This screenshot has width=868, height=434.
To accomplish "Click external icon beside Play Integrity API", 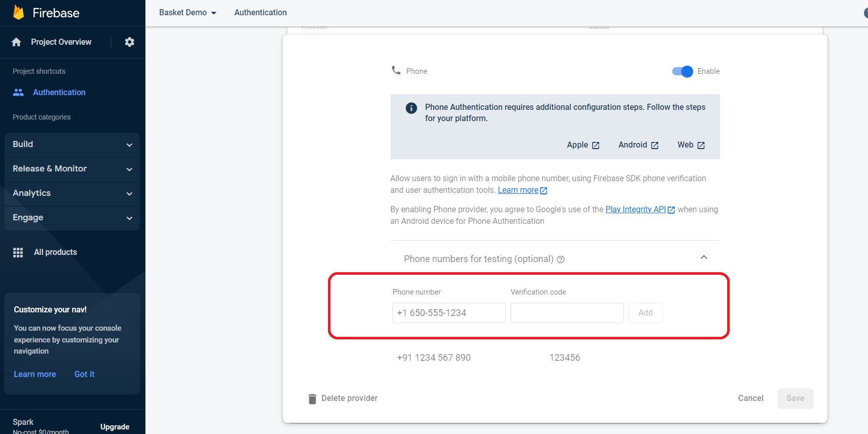I will click(671, 210).
